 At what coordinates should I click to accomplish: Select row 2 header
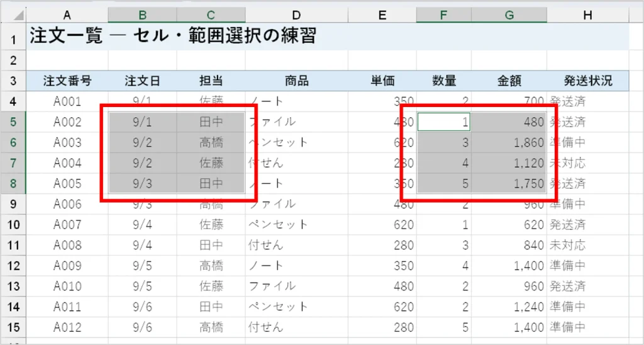pyautogui.click(x=14, y=60)
